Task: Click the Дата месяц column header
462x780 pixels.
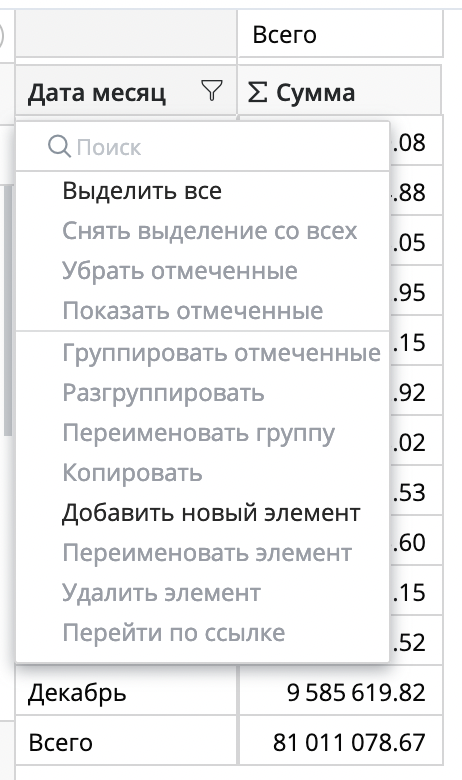Action: point(97,93)
